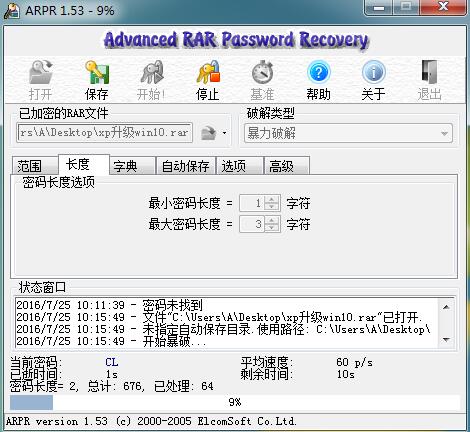Click the browse folder icon beside RAR path
Image resolution: width=470 pixels, height=432 pixels.
pos(209,133)
